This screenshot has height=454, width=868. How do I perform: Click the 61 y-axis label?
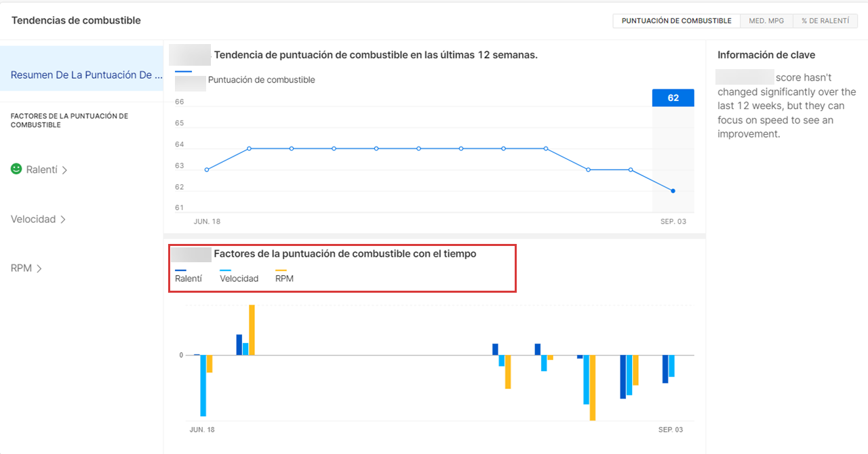[x=179, y=207]
